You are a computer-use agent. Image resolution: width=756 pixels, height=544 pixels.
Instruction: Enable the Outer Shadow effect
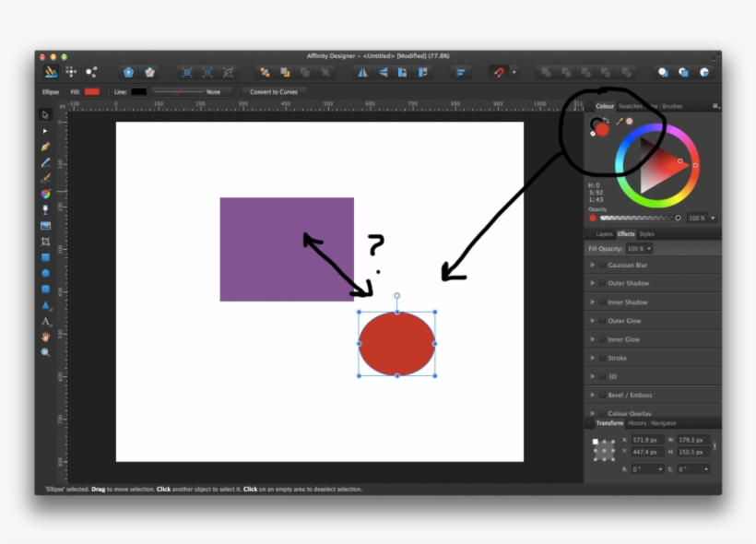[601, 283]
